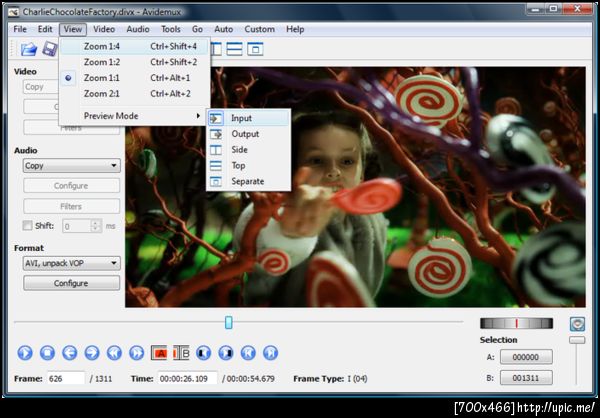600x418 pixels.
Task: Open the Go menu
Action: click(x=197, y=29)
